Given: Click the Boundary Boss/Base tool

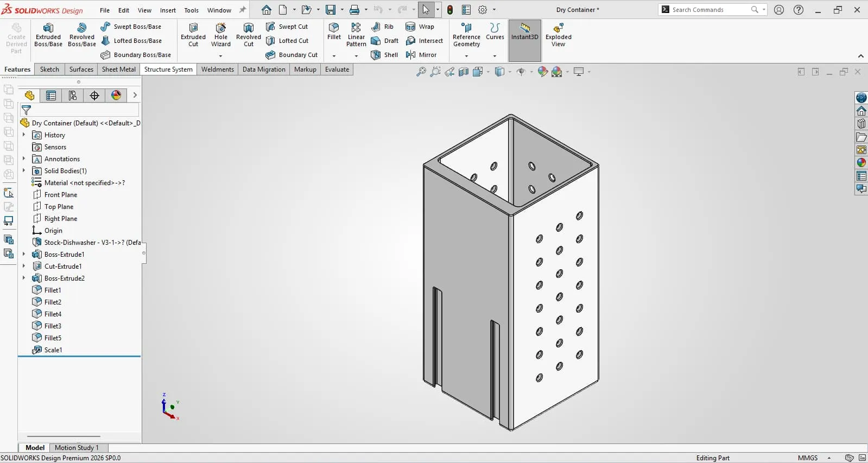Looking at the screenshot, I should [136, 55].
